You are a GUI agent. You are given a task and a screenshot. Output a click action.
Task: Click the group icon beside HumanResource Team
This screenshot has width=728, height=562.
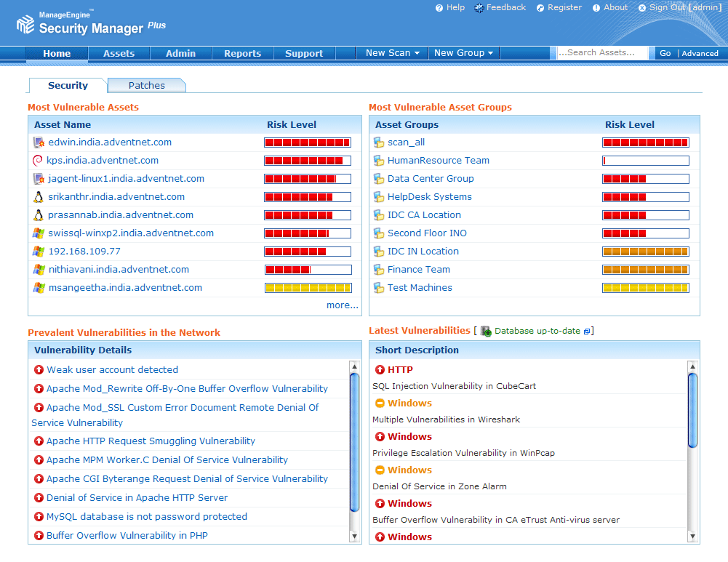click(x=379, y=161)
